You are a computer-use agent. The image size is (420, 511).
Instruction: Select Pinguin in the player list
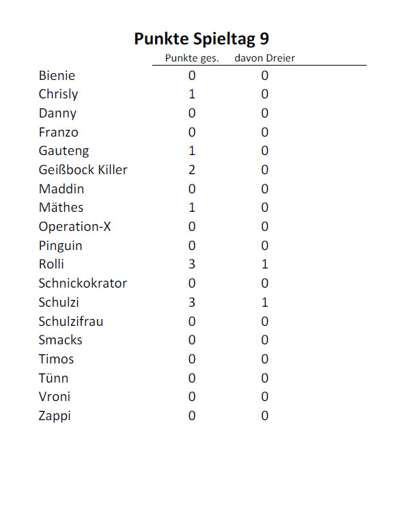[x=60, y=246]
